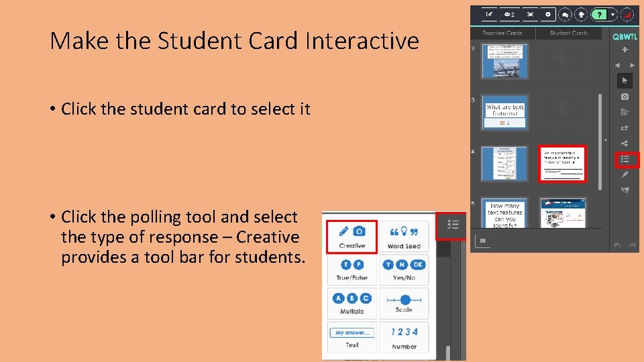Open the settings gear in the top toolbar
Viewport: 644px width, 362px height.
[x=548, y=14]
